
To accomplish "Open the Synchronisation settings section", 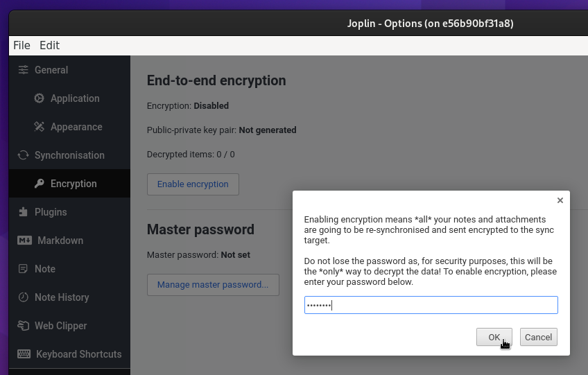I will 69,155.
